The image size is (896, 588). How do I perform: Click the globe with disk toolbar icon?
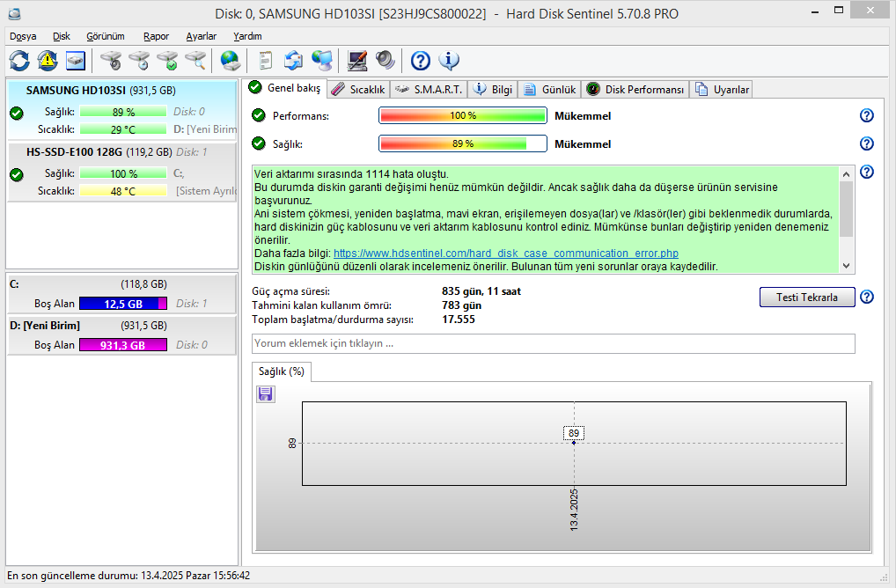coord(230,60)
